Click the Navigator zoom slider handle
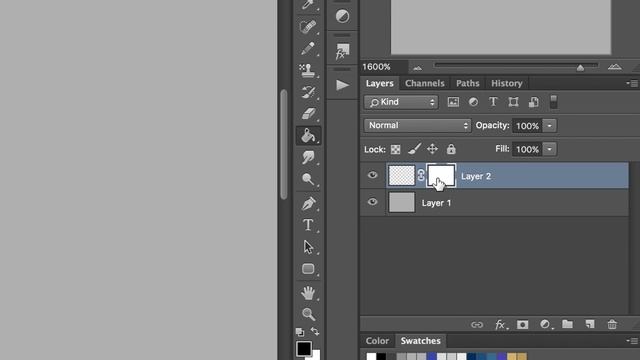 pos(580,68)
